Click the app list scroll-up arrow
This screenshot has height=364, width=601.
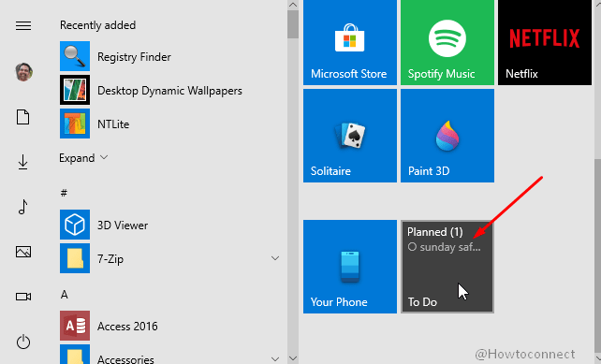pos(293,5)
